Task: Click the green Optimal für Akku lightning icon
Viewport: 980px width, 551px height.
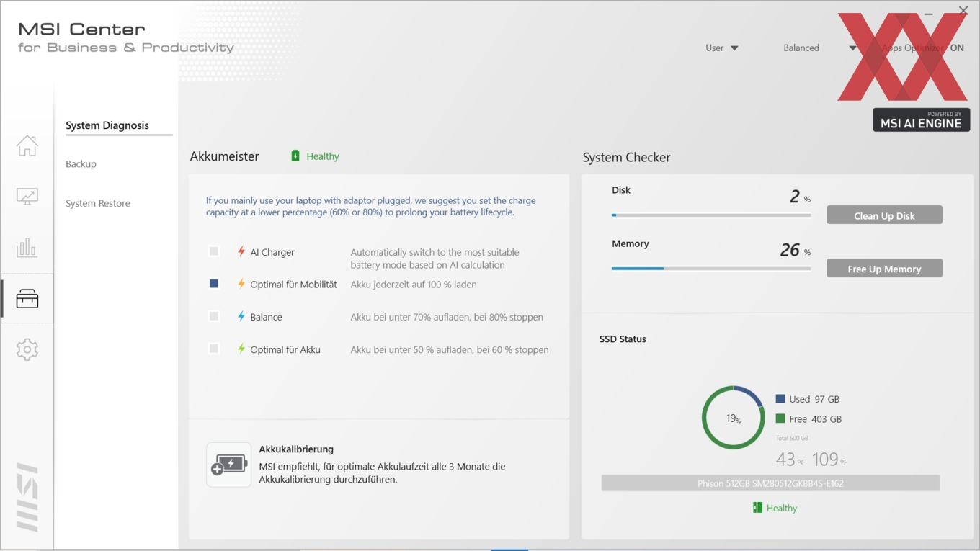Action: coord(241,349)
